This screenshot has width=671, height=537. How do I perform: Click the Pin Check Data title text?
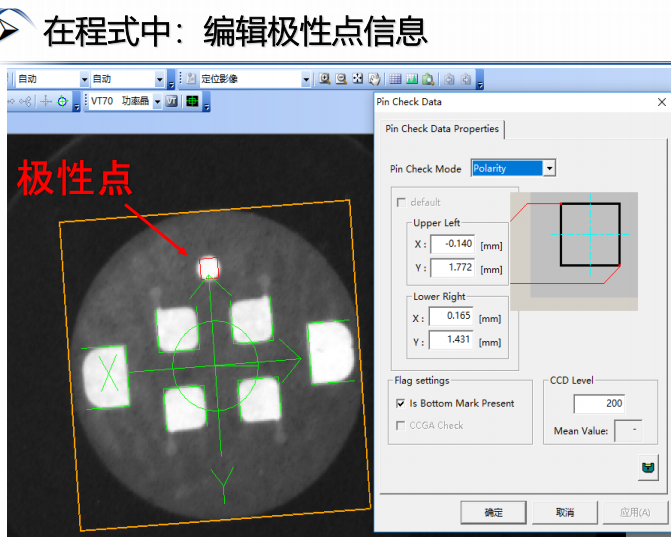click(409, 102)
